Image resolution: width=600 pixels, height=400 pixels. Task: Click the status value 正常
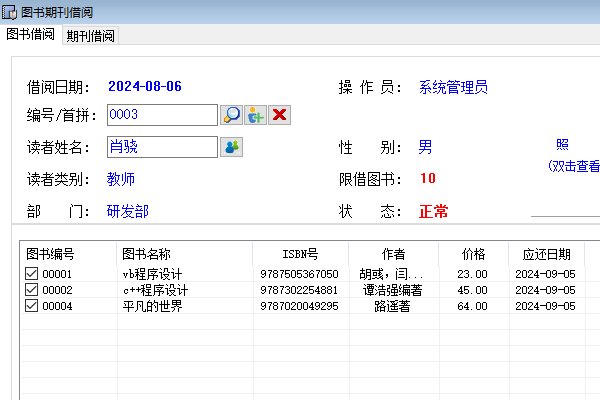tap(433, 211)
